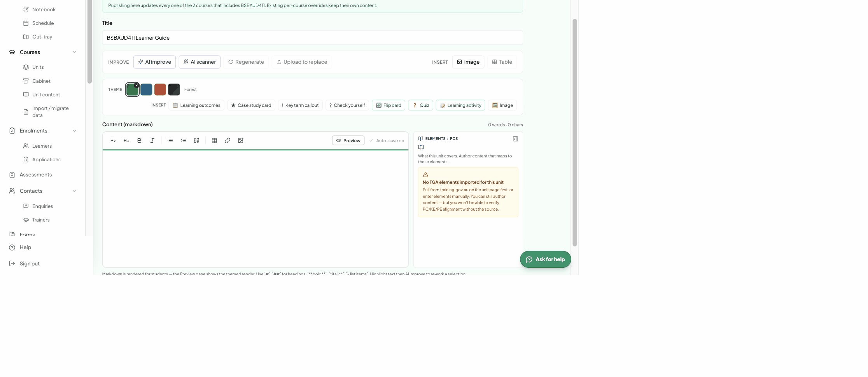Viewport: 868px width, 377px height.
Task: Insert a Quiz block
Action: (420, 105)
